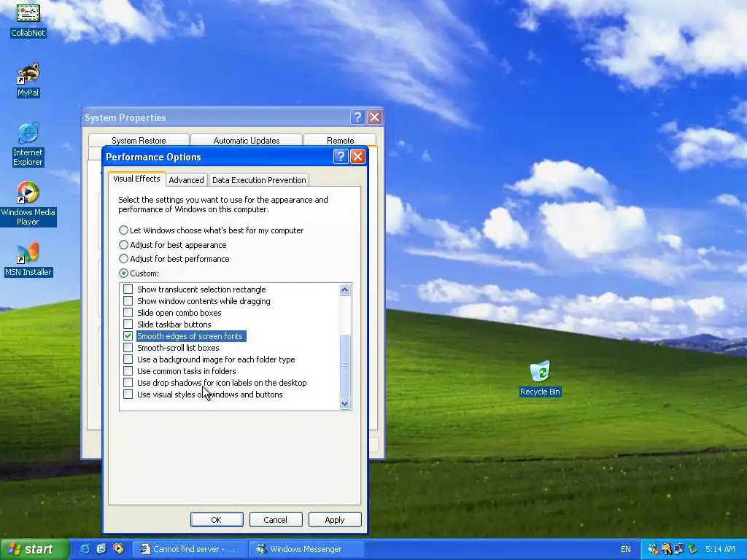Check Use a background image for each folder type
Viewport: 747px width, 560px height.
(128, 359)
